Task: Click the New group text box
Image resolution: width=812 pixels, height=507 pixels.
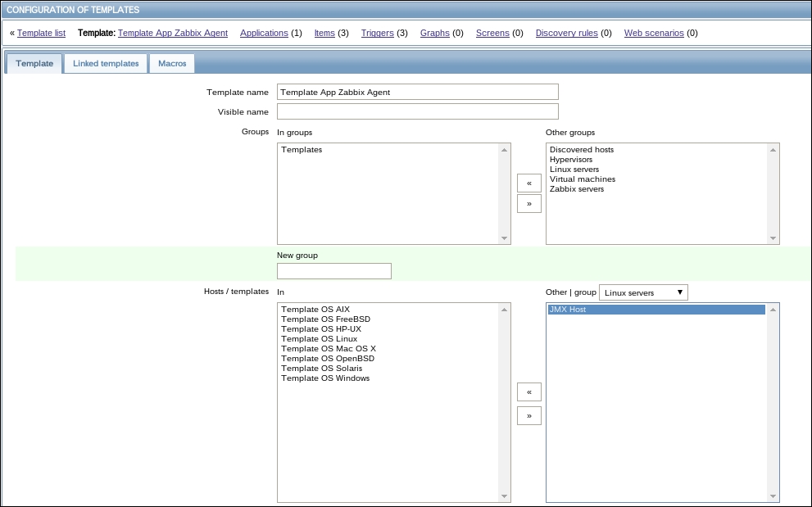Action: coord(333,271)
